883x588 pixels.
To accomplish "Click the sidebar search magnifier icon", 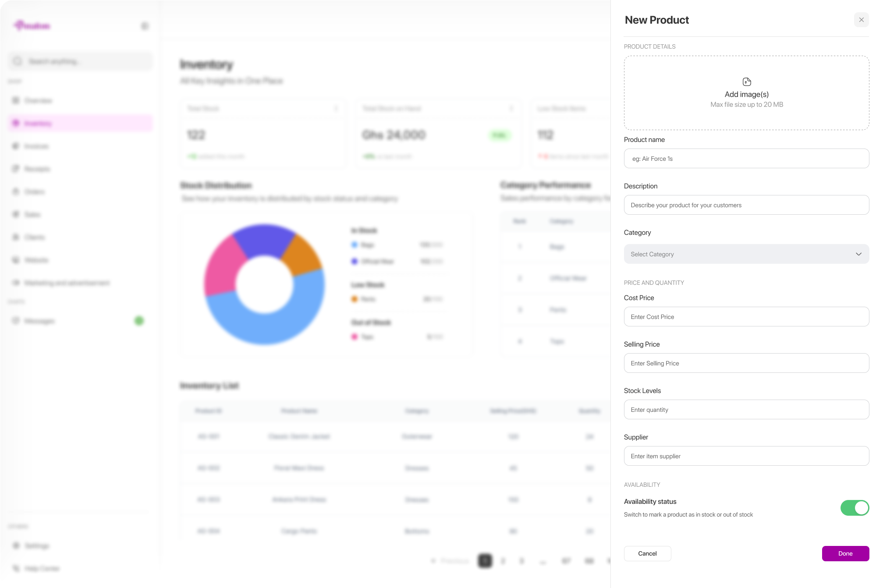I will pyautogui.click(x=18, y=61).
